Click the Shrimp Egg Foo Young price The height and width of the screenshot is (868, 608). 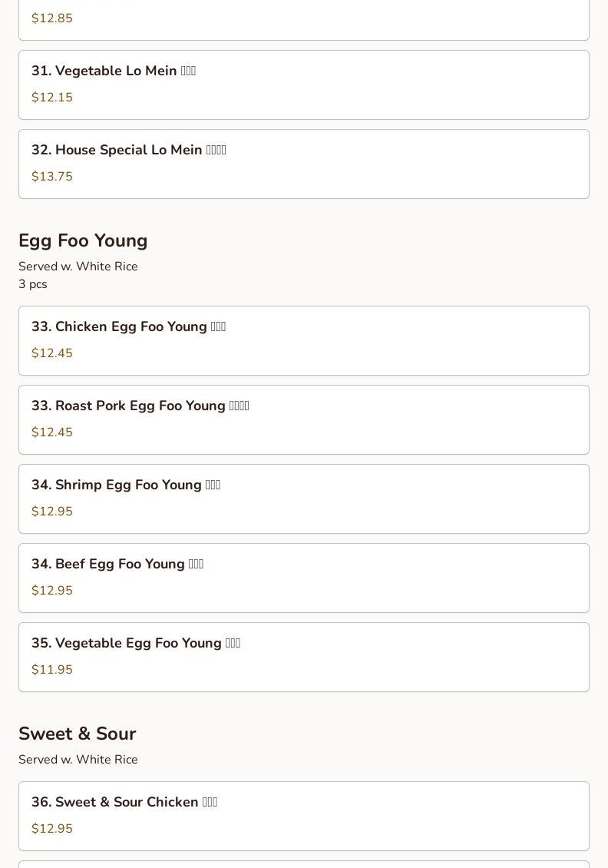click(52, 512)
